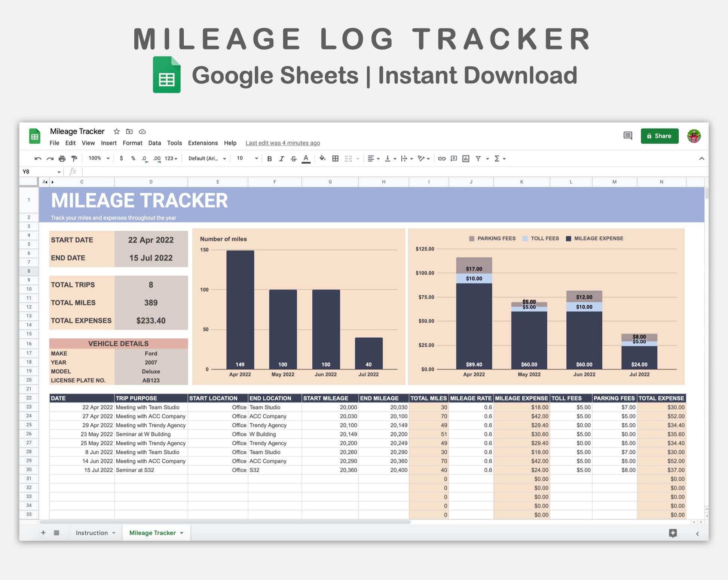Click the Borders icon
This screenshot has width=728, height=580.
[335, 159]
